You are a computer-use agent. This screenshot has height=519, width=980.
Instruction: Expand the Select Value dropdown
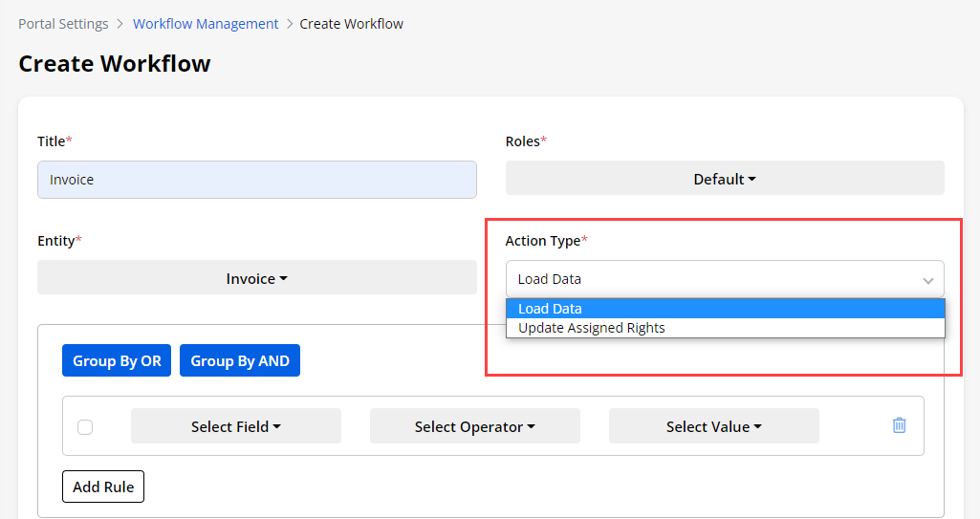click(x=713, y=427)
